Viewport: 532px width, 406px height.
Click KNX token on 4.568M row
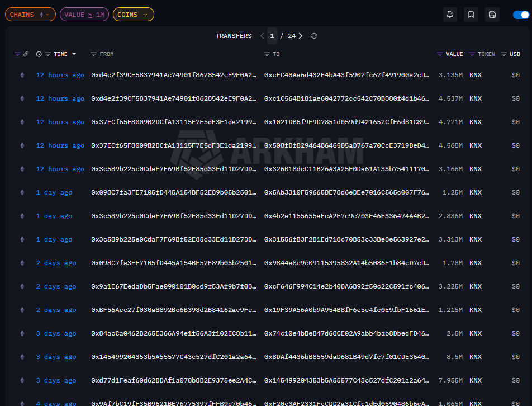tap(476, 145)
